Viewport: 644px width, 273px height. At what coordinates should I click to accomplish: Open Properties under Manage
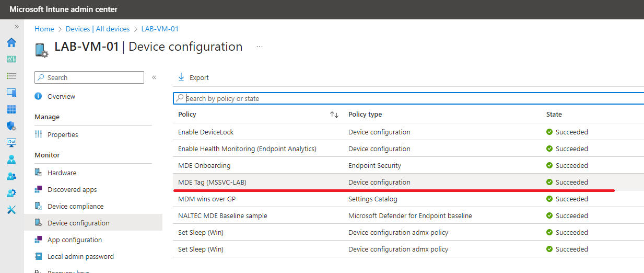[63, 134]
